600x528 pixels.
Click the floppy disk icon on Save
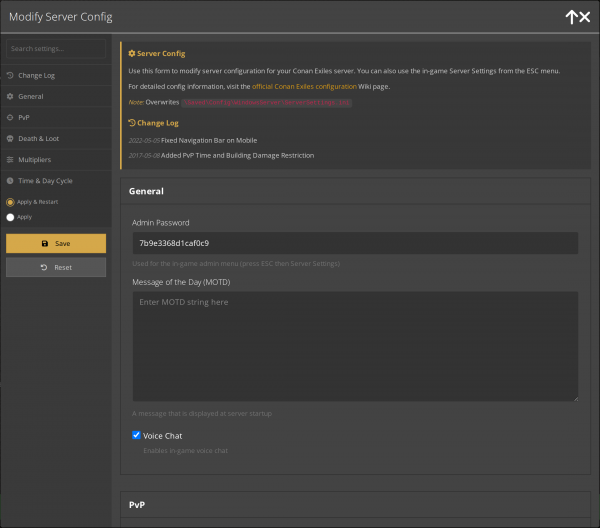pyautogui.click(x=45, y=243)
